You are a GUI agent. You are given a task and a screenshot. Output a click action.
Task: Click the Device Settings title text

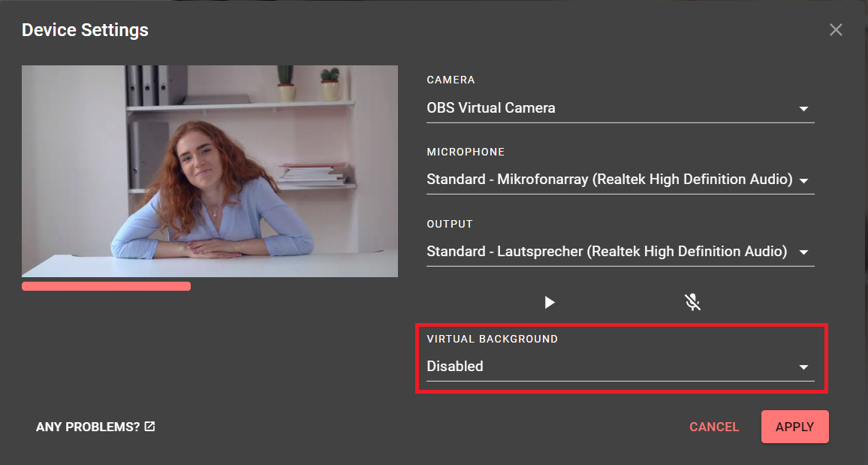click(86, 30)
